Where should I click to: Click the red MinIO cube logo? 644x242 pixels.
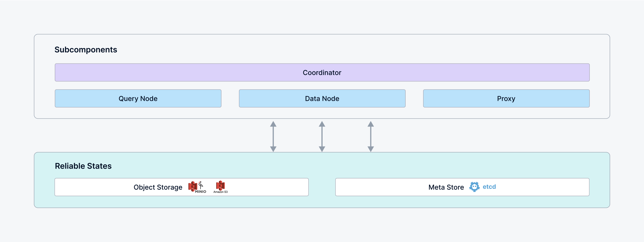click(193, 186)
